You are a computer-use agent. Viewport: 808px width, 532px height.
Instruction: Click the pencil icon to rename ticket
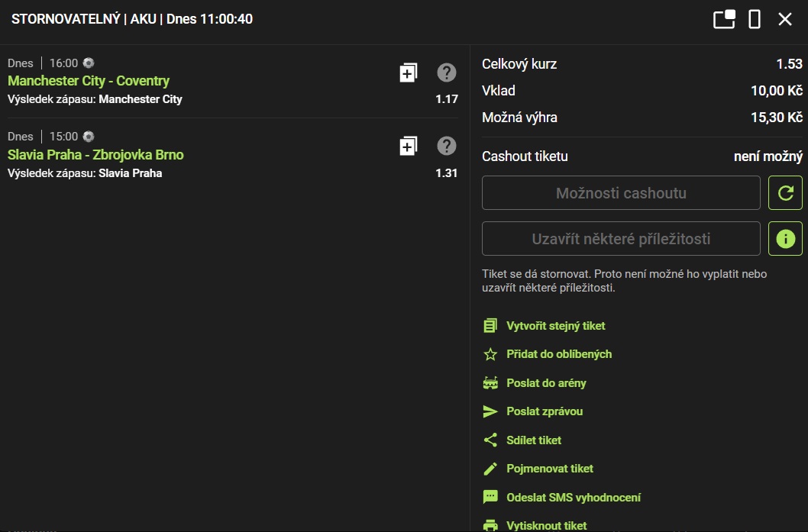pyautogui.click(x=490, y=469)
